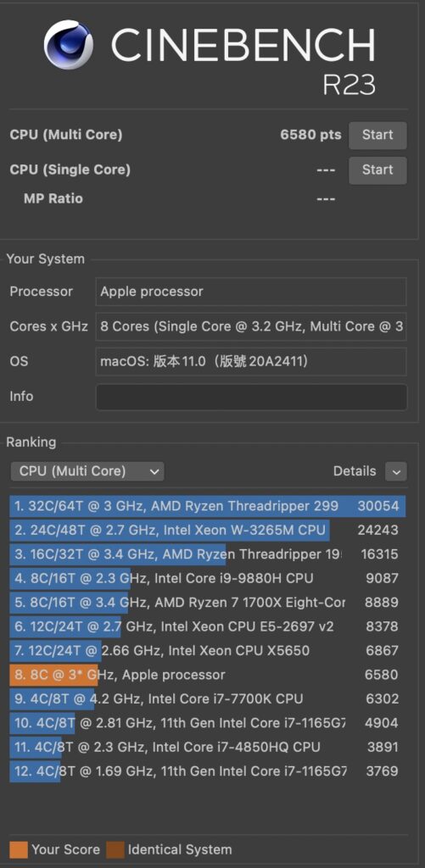Click into the Info input field

[x=251, y=397]
